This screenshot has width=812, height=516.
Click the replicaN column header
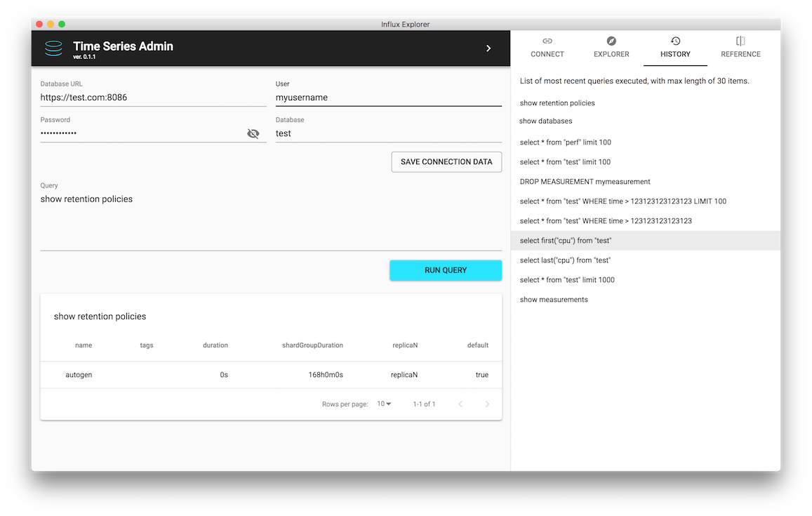405,345
